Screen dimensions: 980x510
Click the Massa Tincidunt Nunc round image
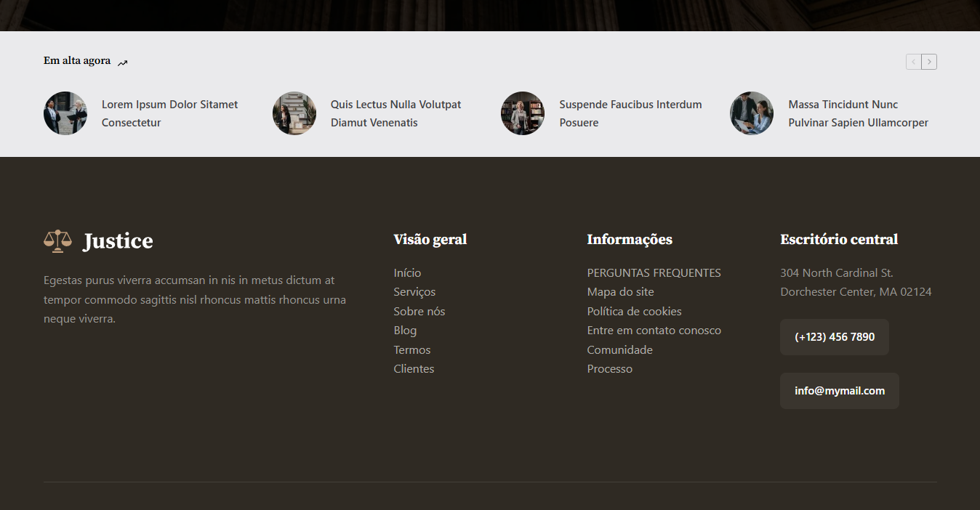(x=752, y=113)
